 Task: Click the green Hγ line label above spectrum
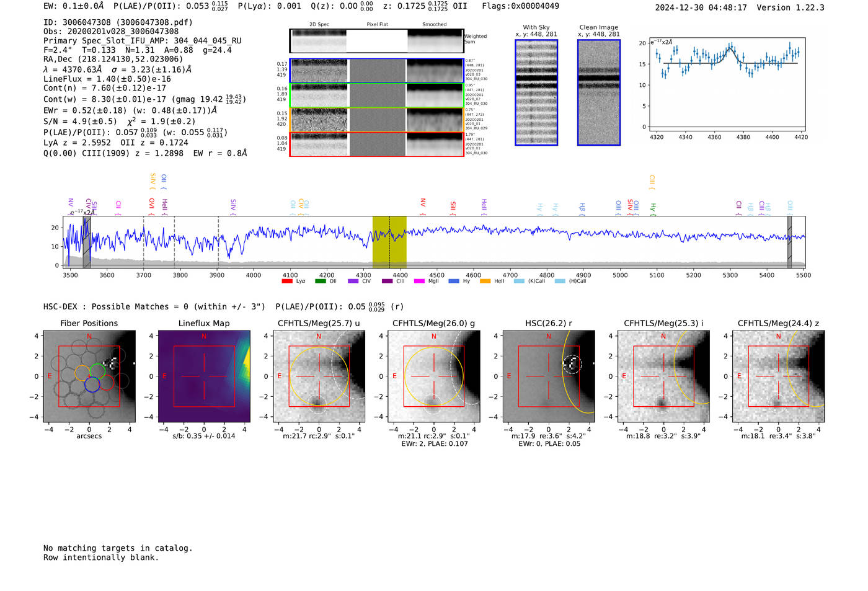pos(653,208)
